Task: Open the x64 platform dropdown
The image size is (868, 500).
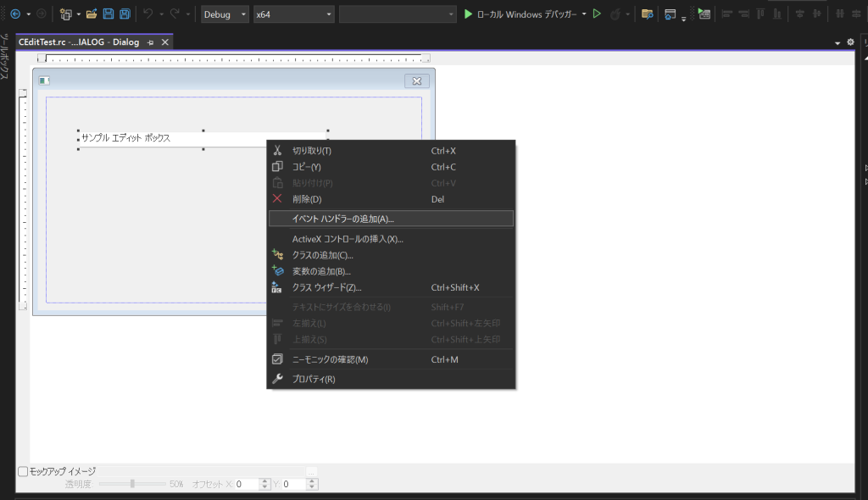Action: [x=293, y=14]
